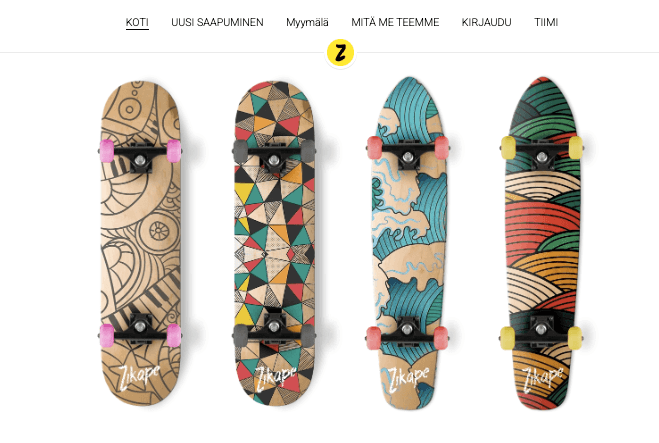Viewport: 659px width, 443px height.
Task: Open the KOTI home menu item
Action: coord(137,22)
